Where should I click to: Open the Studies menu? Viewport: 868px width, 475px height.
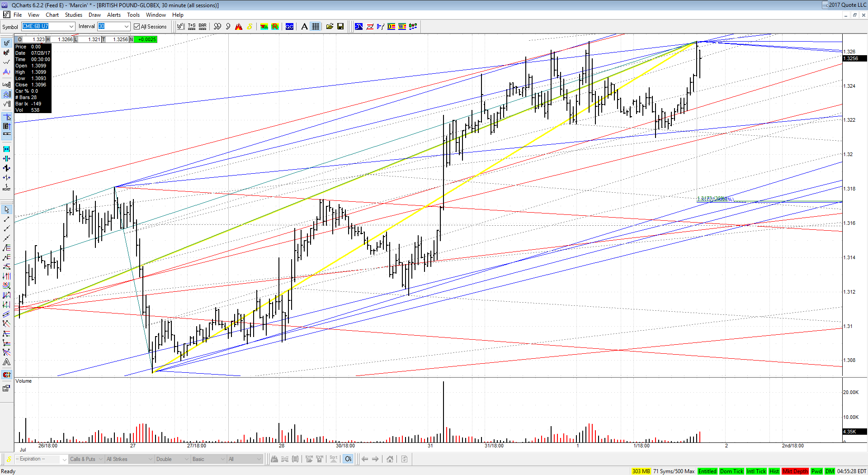pyautogui.click(x=73, y=15)
